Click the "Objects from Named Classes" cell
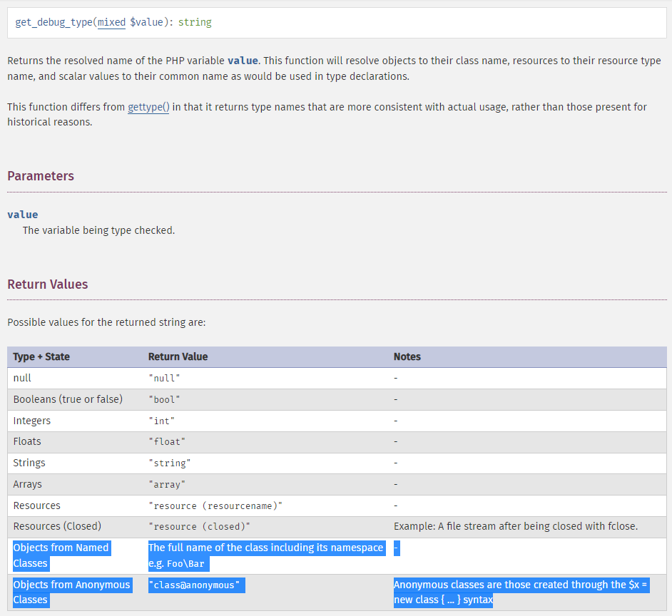 point(61,555)
